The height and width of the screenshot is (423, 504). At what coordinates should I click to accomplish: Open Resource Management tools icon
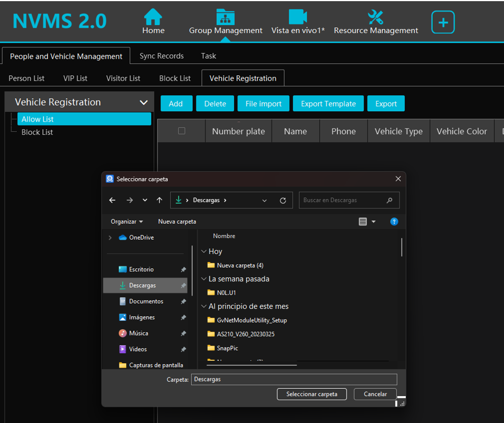pyautogui.click(x=376, y=17)
